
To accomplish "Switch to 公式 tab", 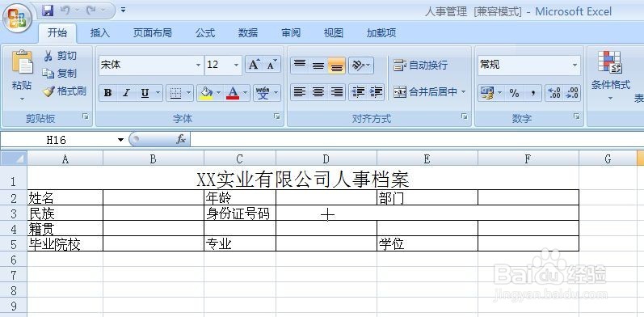I will click(x=205, y=33).
